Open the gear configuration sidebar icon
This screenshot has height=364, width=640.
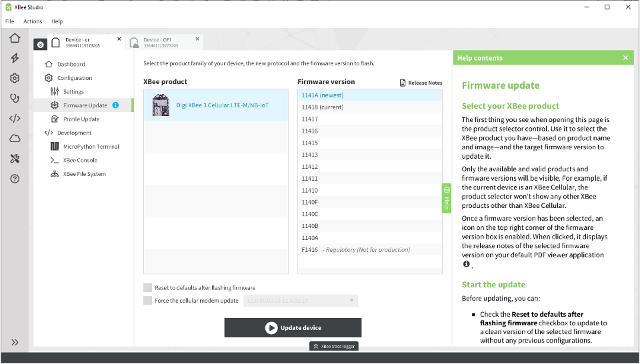pos(15,78)
